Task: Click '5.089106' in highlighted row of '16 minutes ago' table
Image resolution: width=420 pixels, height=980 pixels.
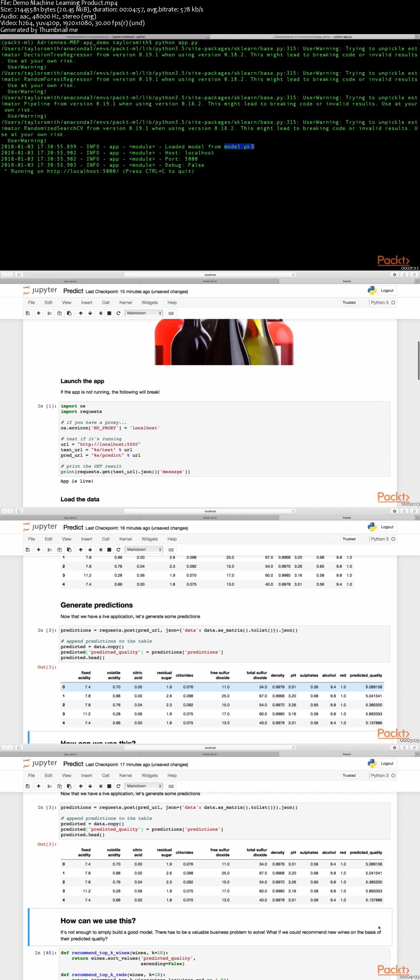Action: tap(374, 687)
